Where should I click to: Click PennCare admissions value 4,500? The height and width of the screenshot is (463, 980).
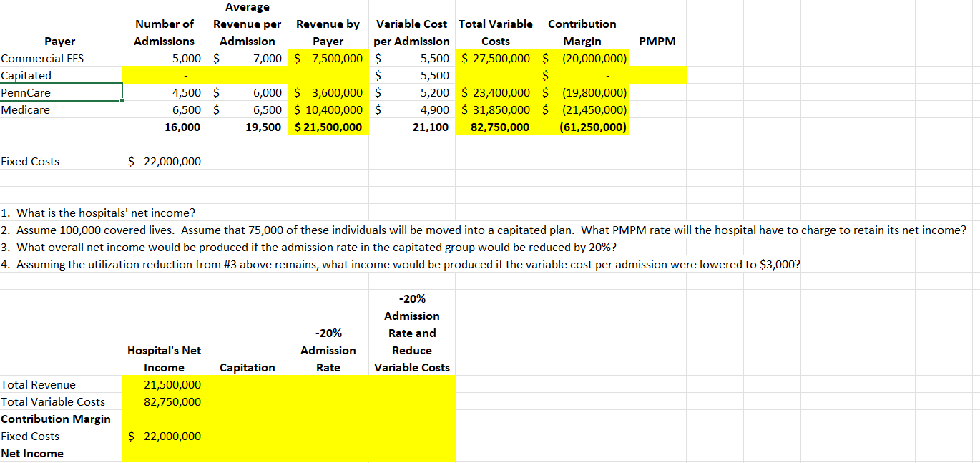164,92
